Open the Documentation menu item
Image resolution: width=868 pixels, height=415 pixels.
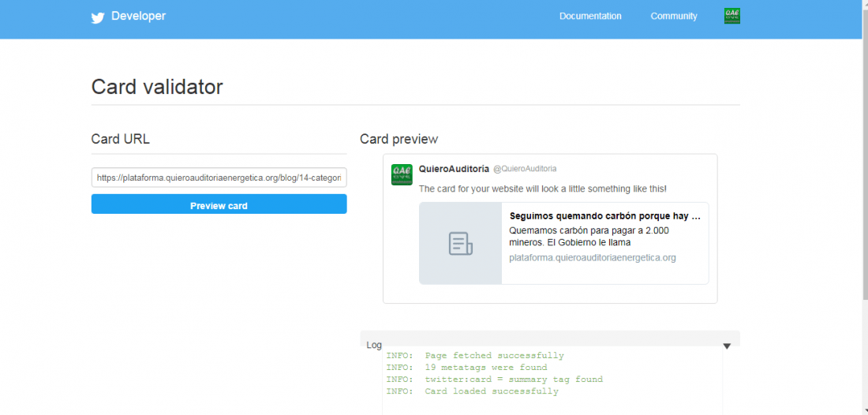(590, 16)
